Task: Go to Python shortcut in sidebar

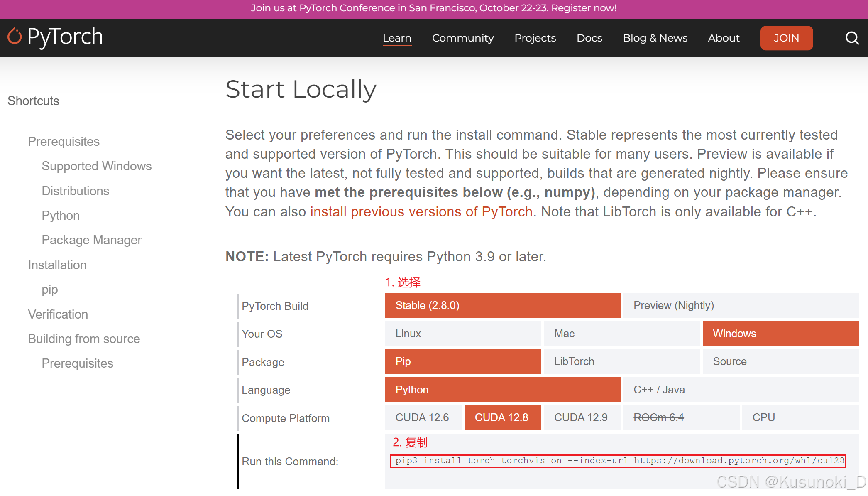Action: (61, 216)
